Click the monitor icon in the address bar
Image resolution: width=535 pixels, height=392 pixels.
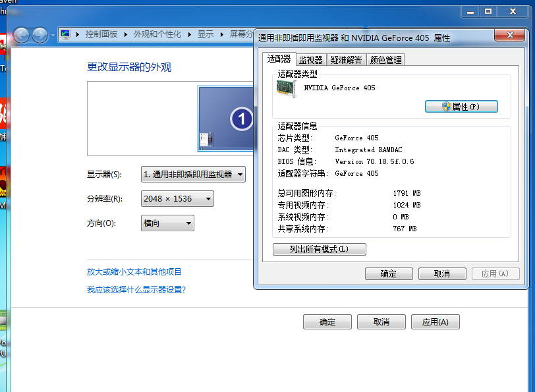coord(66,34)
